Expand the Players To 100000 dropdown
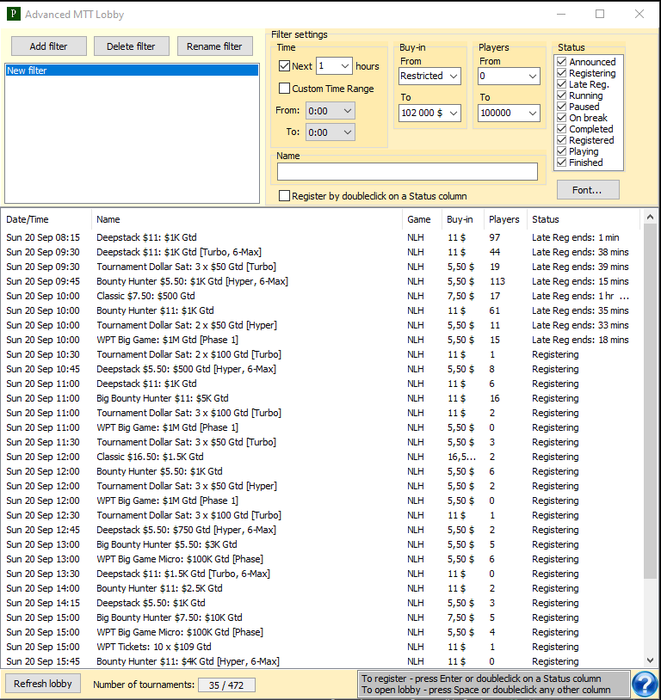 click(x=509, y=113)
